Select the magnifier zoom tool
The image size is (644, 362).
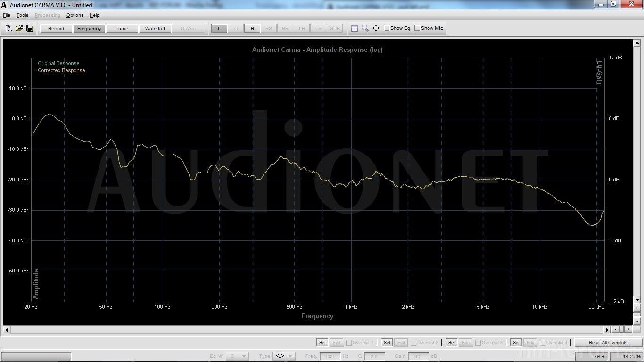[x=365, y=28]
